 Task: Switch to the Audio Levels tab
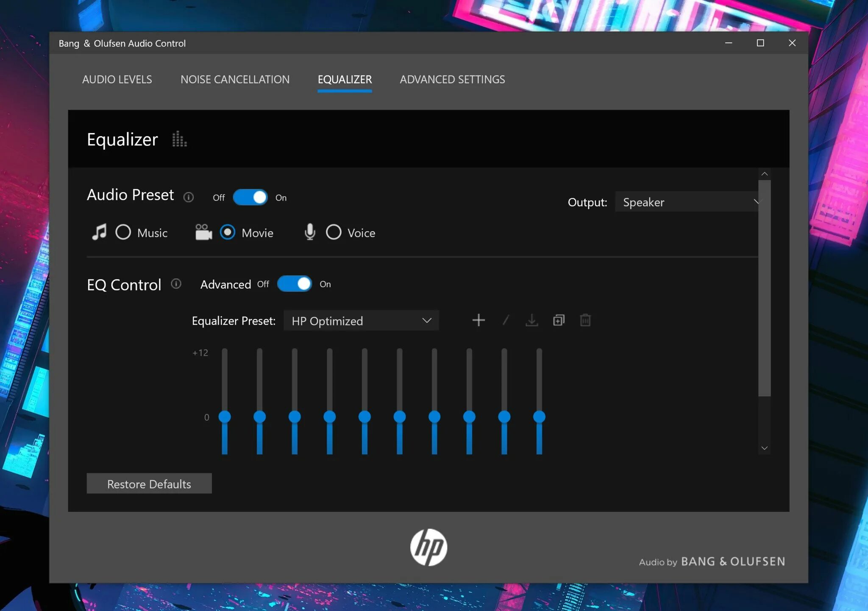(117, 79)
